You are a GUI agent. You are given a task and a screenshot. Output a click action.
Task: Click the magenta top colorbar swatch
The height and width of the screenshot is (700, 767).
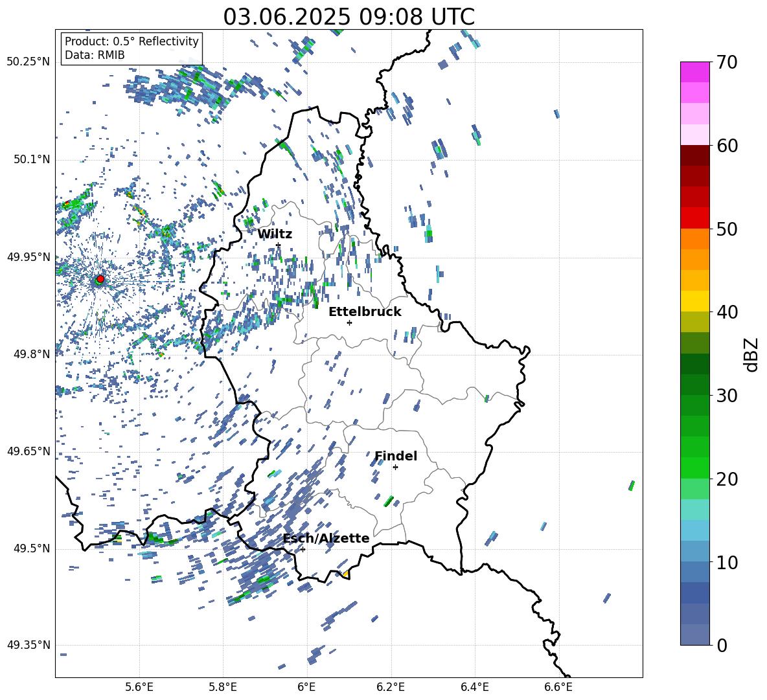point(695,72)
